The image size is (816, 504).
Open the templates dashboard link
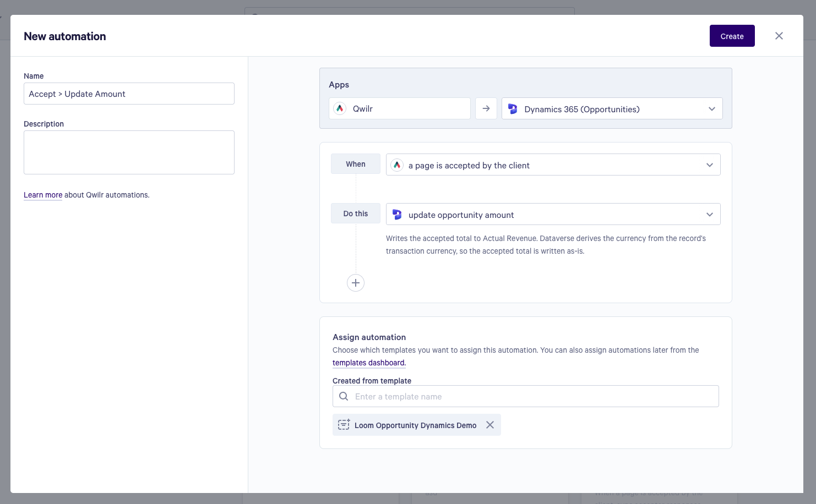point(369,363)
